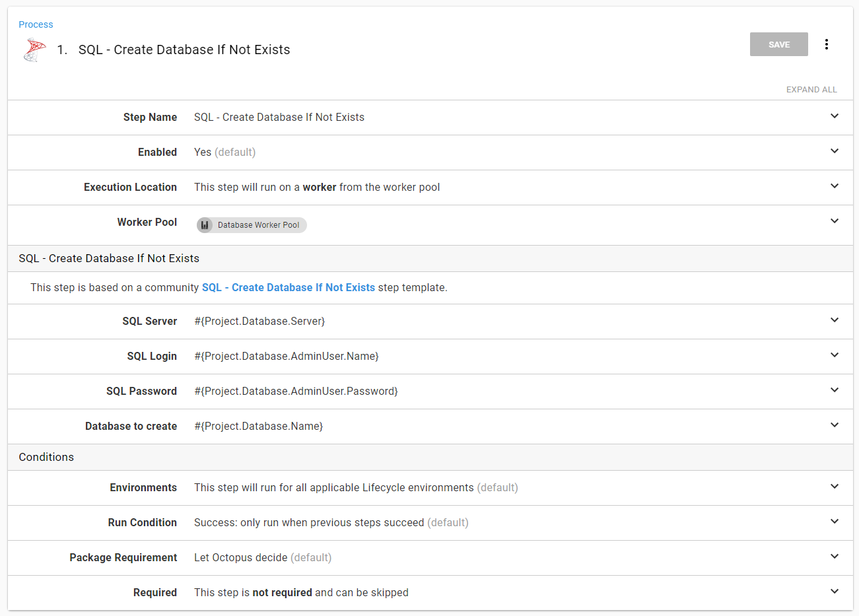Expand the Run Condition row

click(834, 522)
